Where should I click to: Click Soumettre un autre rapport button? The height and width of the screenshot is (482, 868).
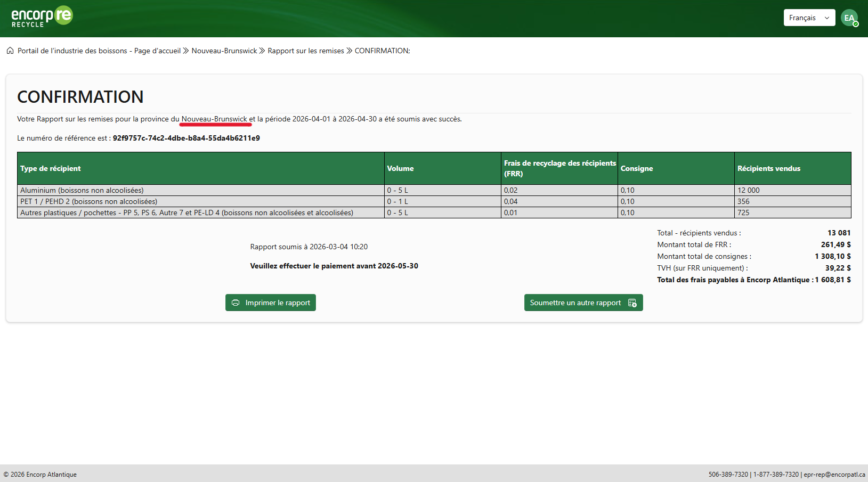coord(583,303)
